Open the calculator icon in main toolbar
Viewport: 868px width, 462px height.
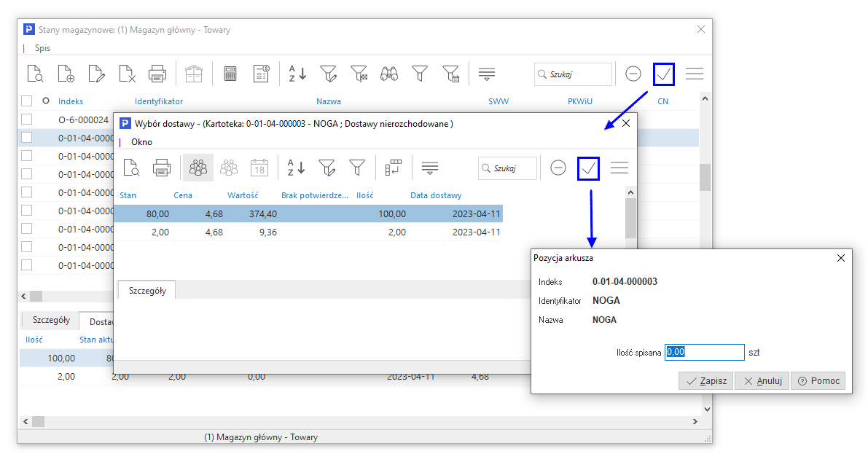(230, 74)
